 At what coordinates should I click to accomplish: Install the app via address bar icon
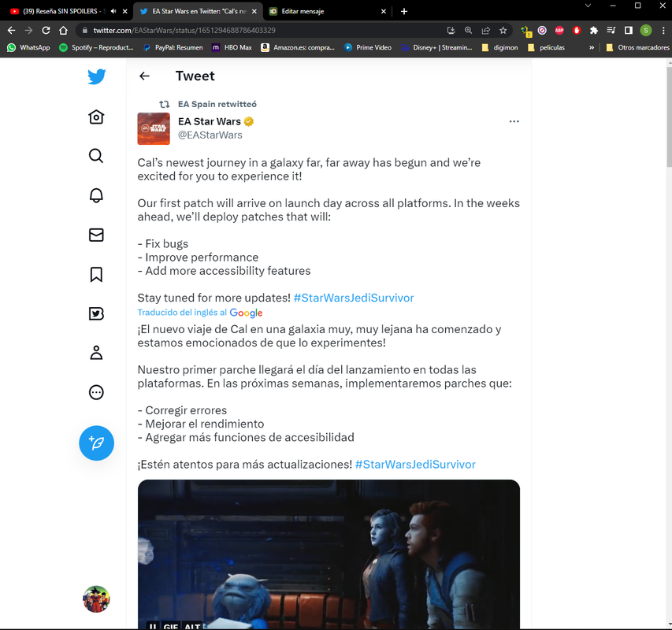pyautogui.click(x=451, y=30)
